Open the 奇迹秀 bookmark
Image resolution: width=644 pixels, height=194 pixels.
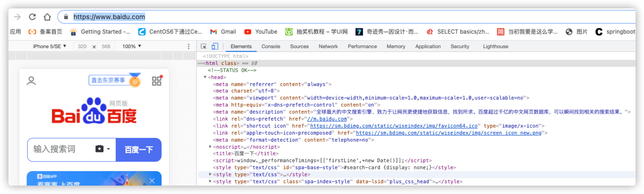[387, 32]
